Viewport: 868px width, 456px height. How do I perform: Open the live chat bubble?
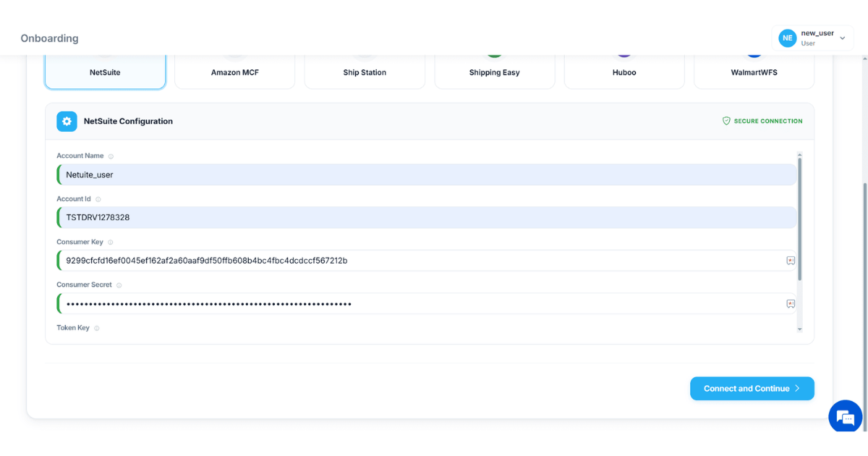(845, 417)
